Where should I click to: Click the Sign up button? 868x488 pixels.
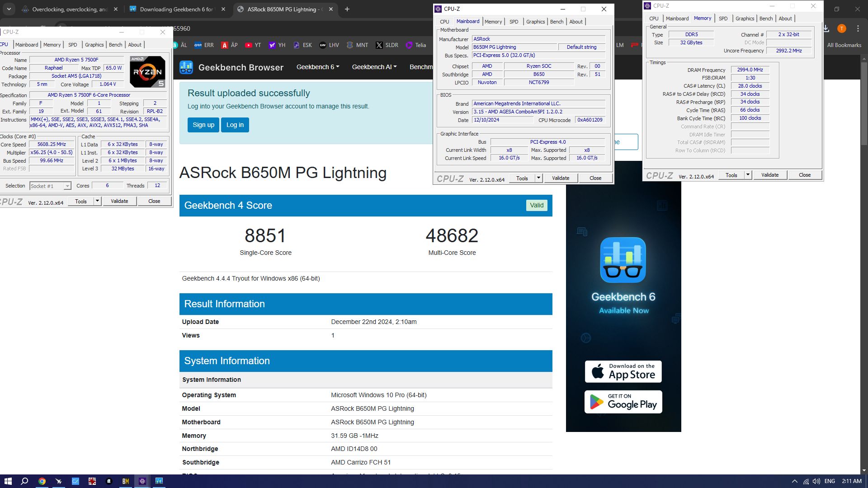point(203,125)
